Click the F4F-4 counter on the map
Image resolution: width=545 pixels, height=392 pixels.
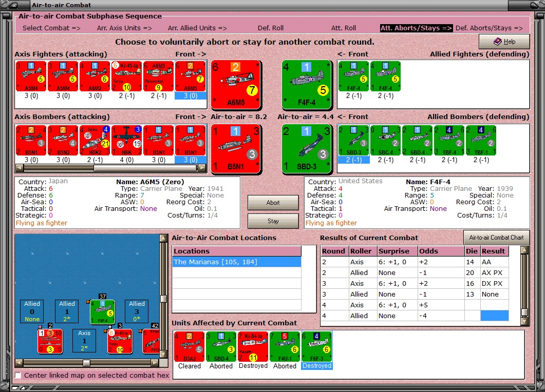(x=103, y=311)
